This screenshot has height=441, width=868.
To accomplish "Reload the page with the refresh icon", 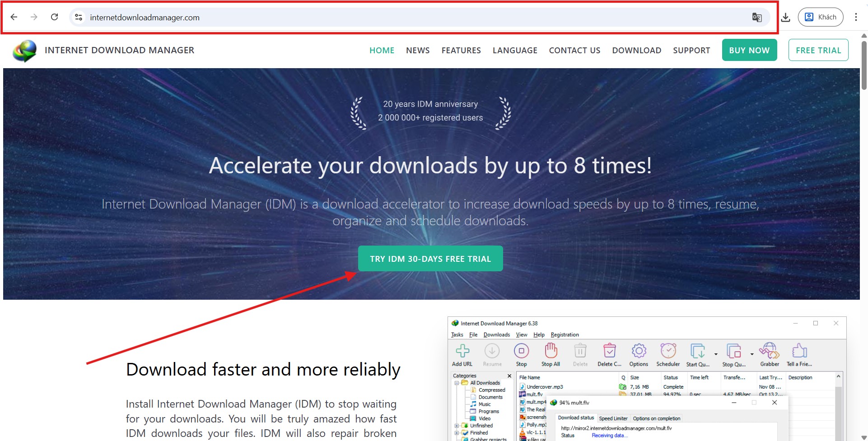I will 54,17.
